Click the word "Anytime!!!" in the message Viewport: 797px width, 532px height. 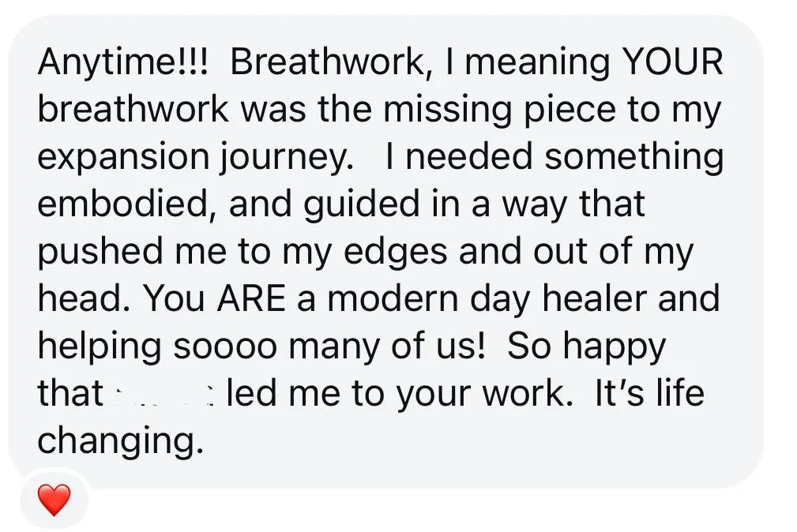click(123, 62)
